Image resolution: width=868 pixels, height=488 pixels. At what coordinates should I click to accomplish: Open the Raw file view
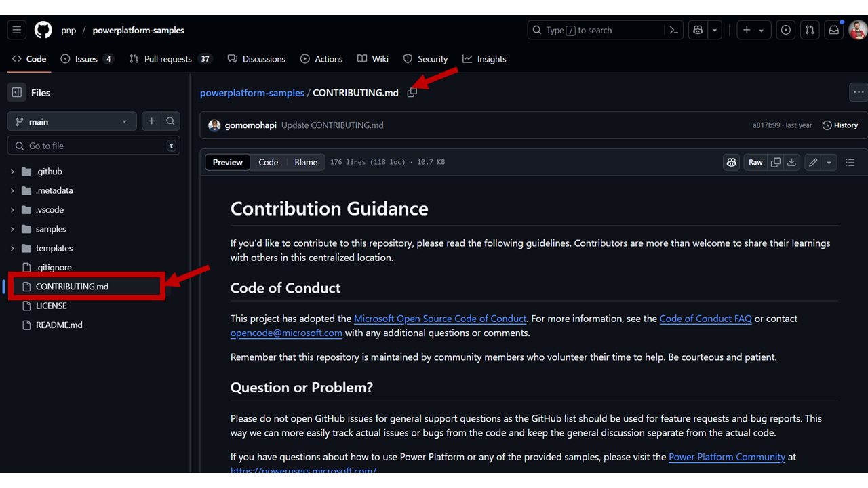pyautogui.click(x=755, y=162)
